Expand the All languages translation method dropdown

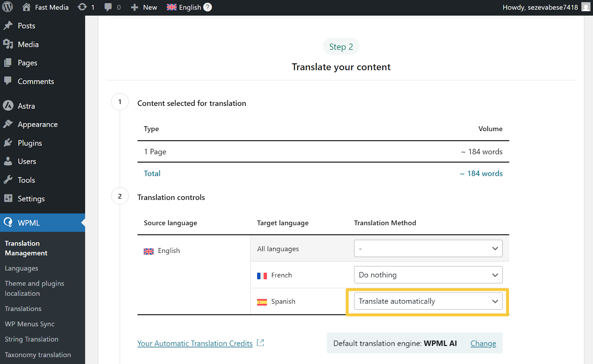pos(428,248)
